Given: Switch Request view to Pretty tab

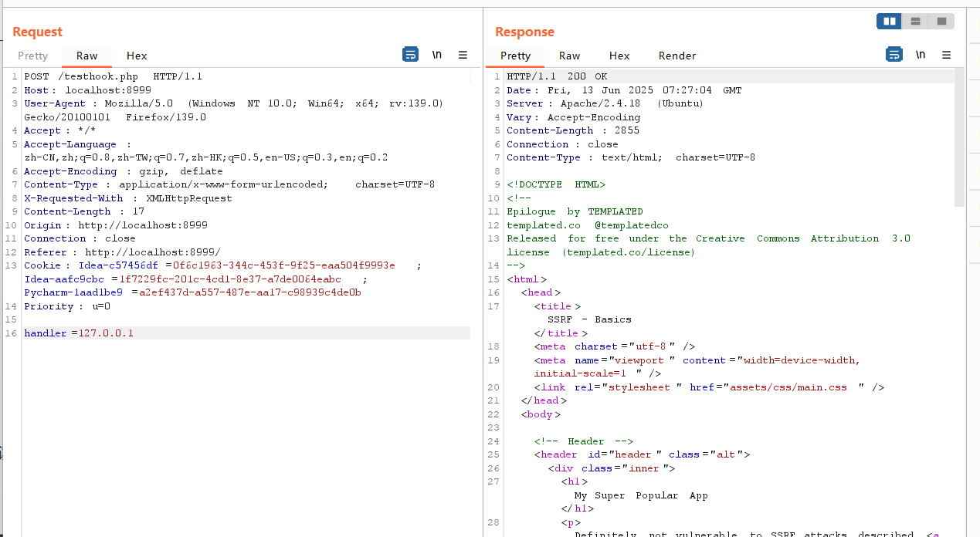Looking at the screenshot, I should (33, 56).
